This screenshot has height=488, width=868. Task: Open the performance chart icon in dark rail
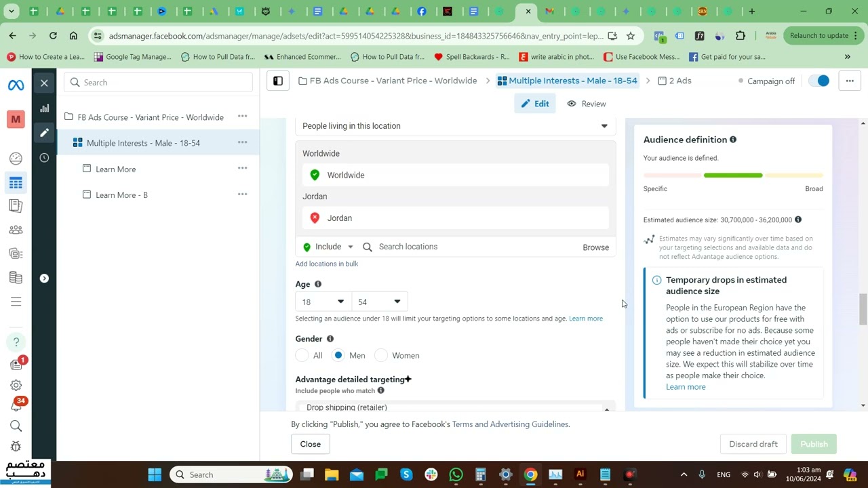coord(44,108)
